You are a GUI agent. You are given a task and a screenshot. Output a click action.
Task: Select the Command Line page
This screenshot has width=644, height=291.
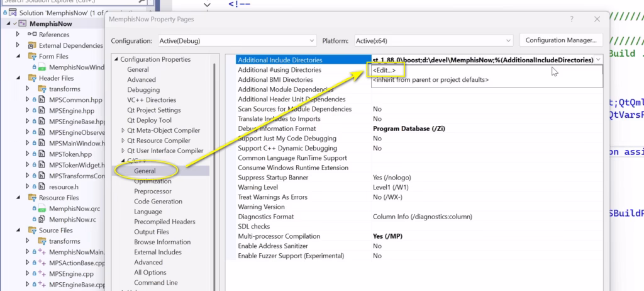[x=156, y=283]
